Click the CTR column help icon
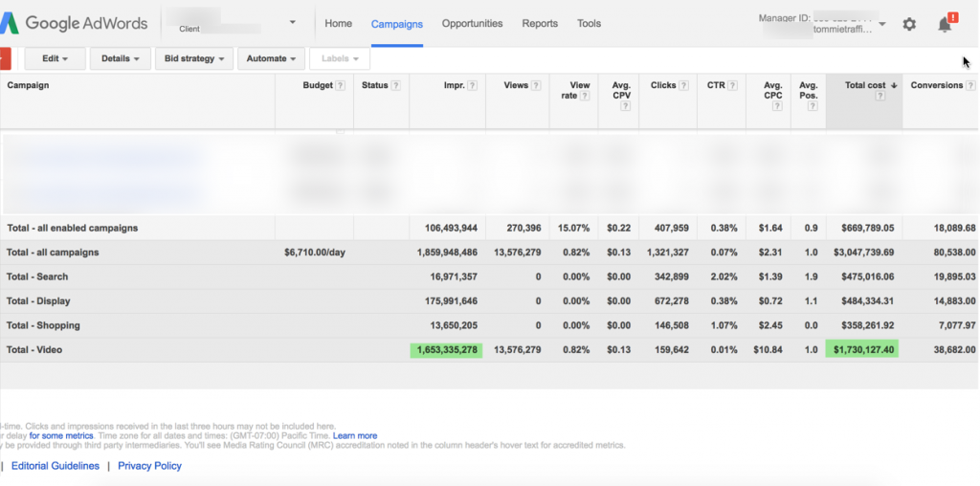 732,85
